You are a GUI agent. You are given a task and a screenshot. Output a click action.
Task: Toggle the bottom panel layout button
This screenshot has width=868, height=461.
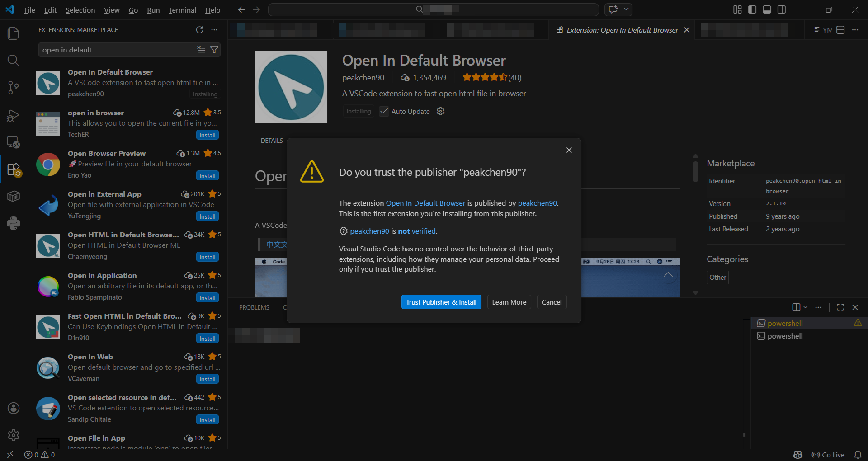click(x=767, y=9)
